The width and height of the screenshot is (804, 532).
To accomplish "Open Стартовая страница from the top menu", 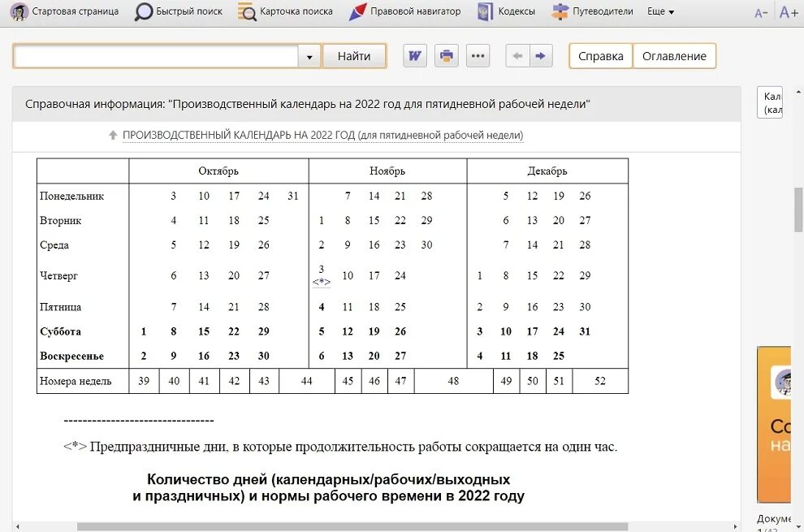I will pos(65,11).
